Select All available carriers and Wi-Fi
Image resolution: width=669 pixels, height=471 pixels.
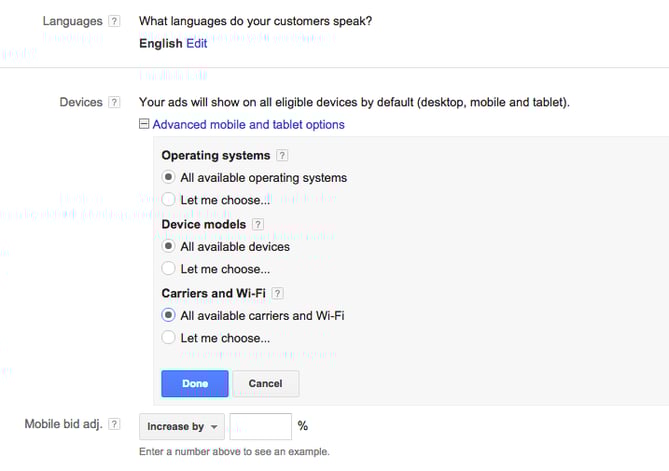pos(168,316)
